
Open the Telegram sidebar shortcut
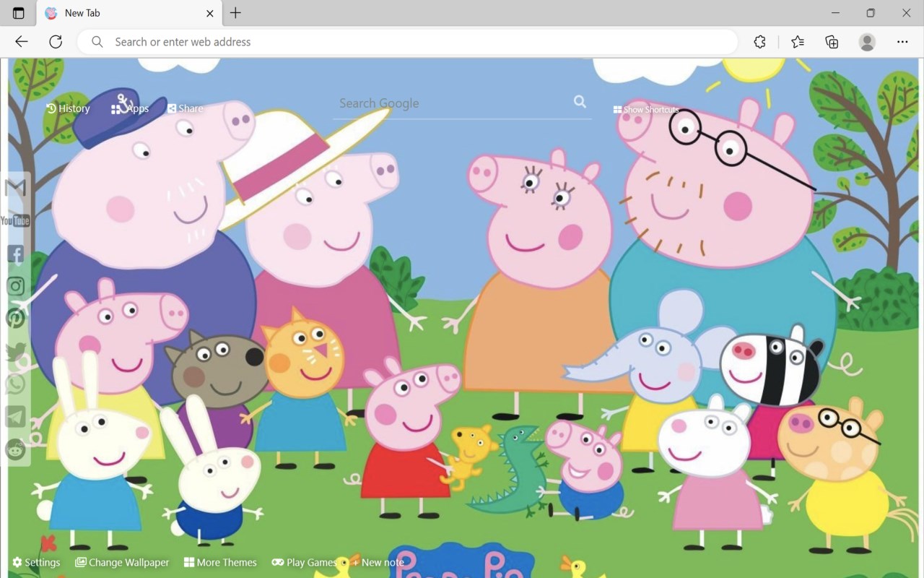[15, 417]
